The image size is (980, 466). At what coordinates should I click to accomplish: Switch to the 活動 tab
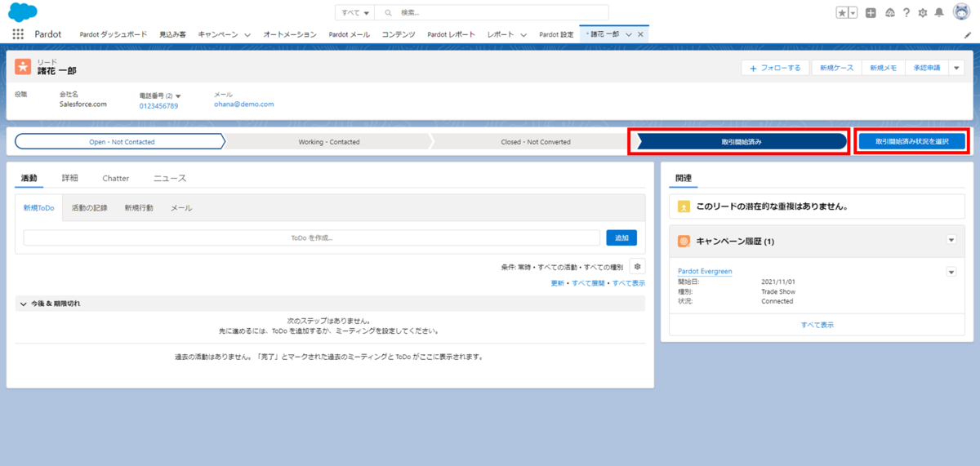point(29,178)
